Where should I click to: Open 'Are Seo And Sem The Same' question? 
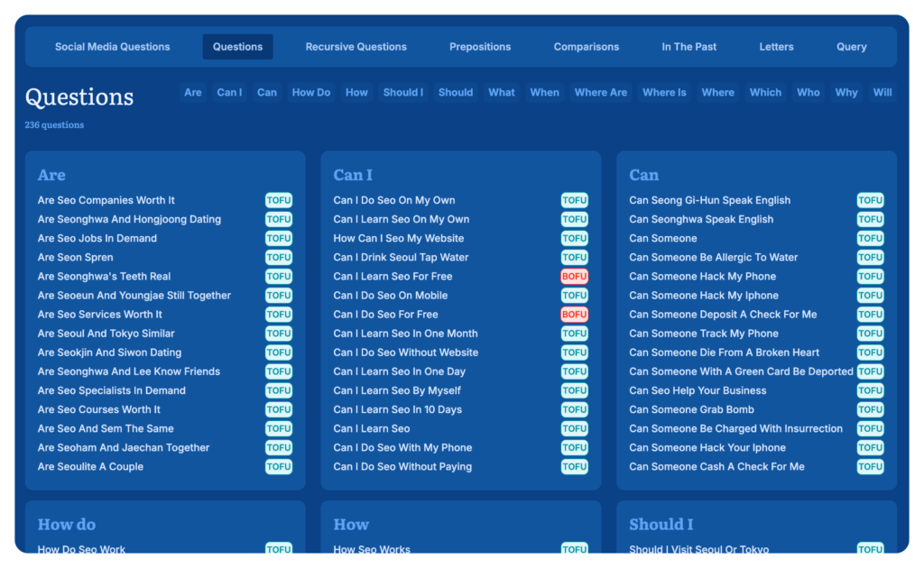point(106,428)
